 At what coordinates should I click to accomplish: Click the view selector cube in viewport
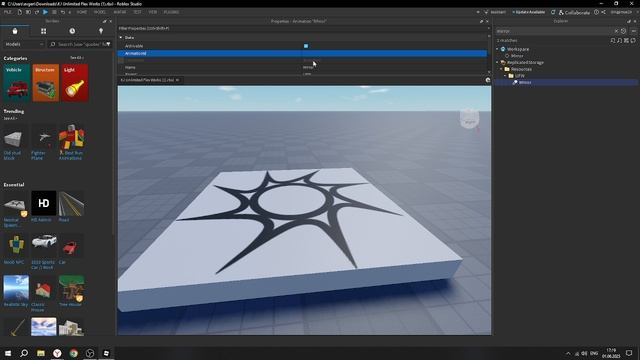[470, 119]
